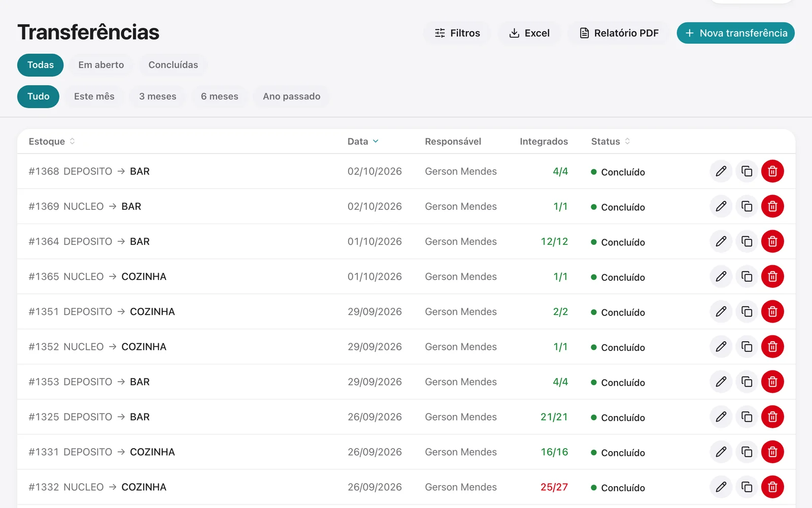Delete transfer #1325 with the trash icon
The width and height of the screenshot is (812, 508).
pyautogui.click(x=772, y=417)
